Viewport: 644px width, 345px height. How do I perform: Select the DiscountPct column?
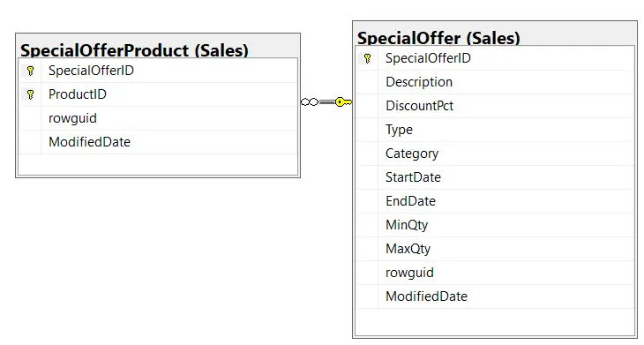click(x=495, y=106)
